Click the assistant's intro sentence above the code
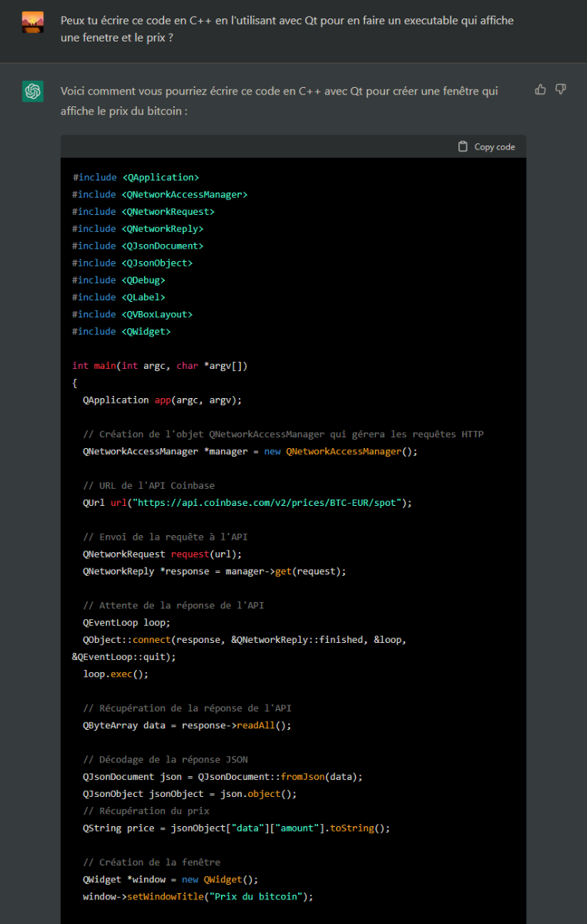 (279, 101)
